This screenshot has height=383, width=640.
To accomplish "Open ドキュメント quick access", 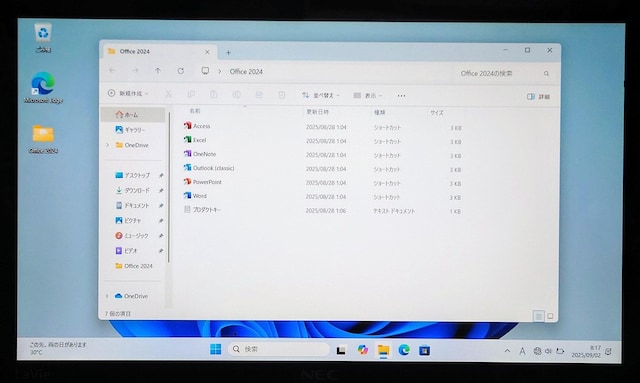I will click(133, 205).
